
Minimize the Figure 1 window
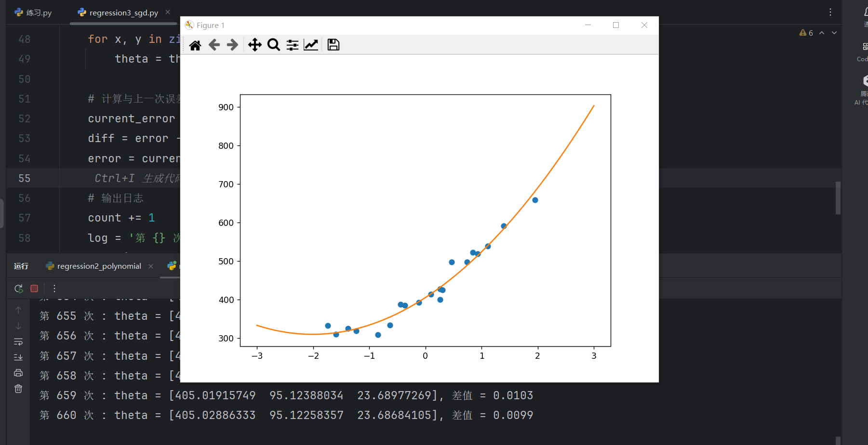tap(588, 25)
